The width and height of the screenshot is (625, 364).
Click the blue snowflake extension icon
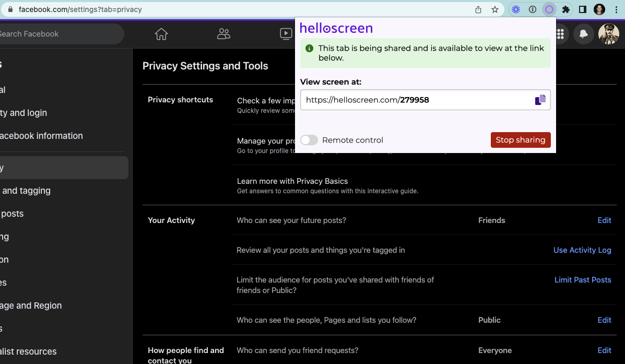click(516, 9)
